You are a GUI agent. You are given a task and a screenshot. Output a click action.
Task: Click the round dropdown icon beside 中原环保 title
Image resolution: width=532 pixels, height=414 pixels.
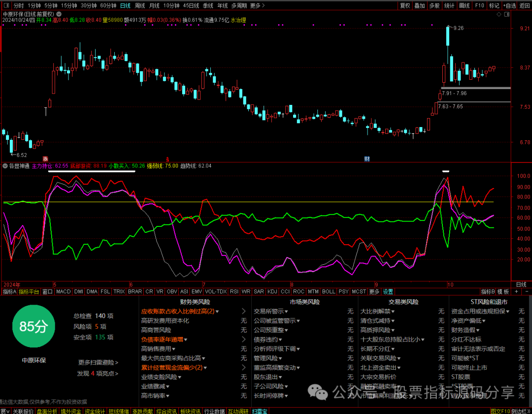tap(59, 14)
